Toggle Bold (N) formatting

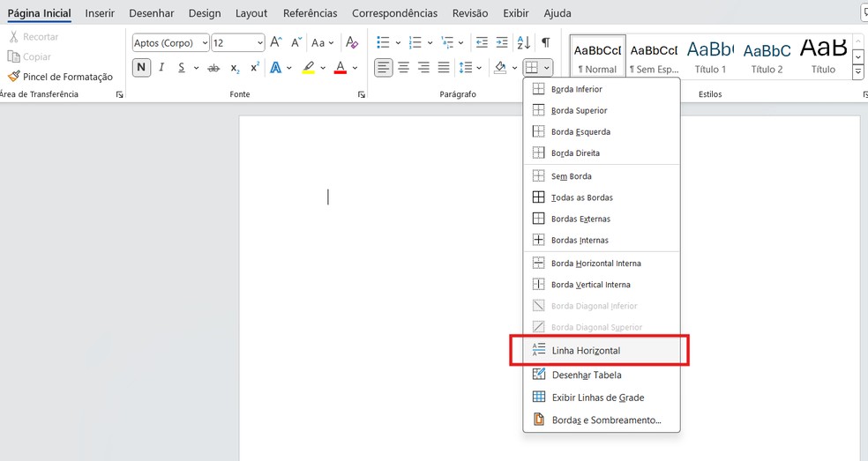141,68
